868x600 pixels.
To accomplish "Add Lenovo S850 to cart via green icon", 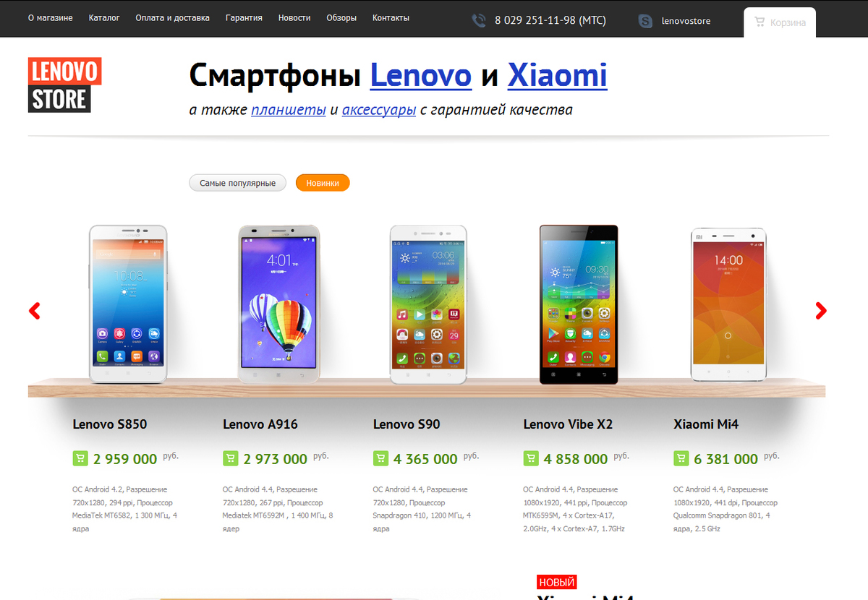I will click(80, 458).
